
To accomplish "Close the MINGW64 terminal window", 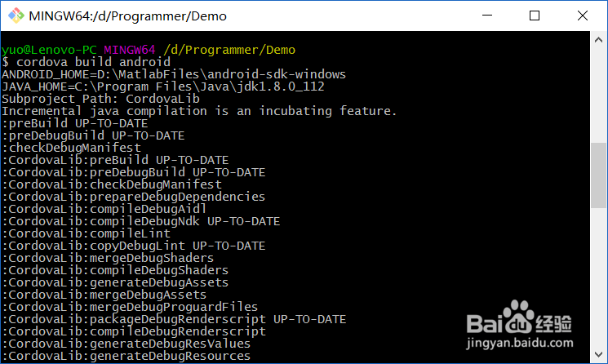I will pyautogui.click(x=583, y=16).
